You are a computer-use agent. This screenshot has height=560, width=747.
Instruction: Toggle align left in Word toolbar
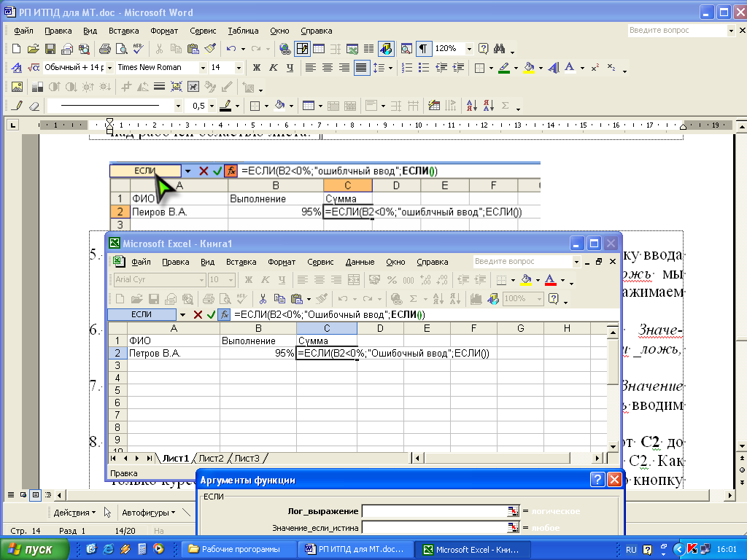(x=311, y=68)
